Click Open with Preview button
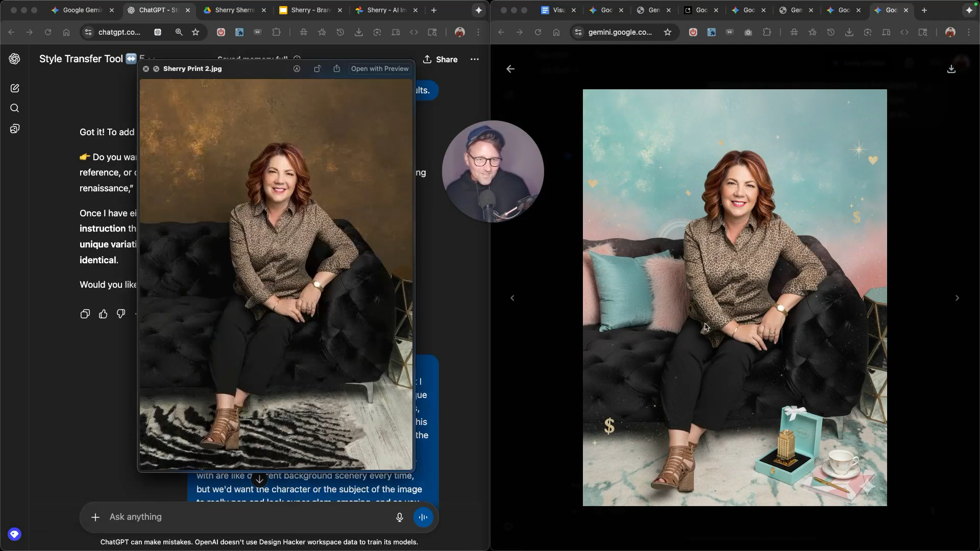This screenshot has height=551, width=980. click(x=379, y=69)
